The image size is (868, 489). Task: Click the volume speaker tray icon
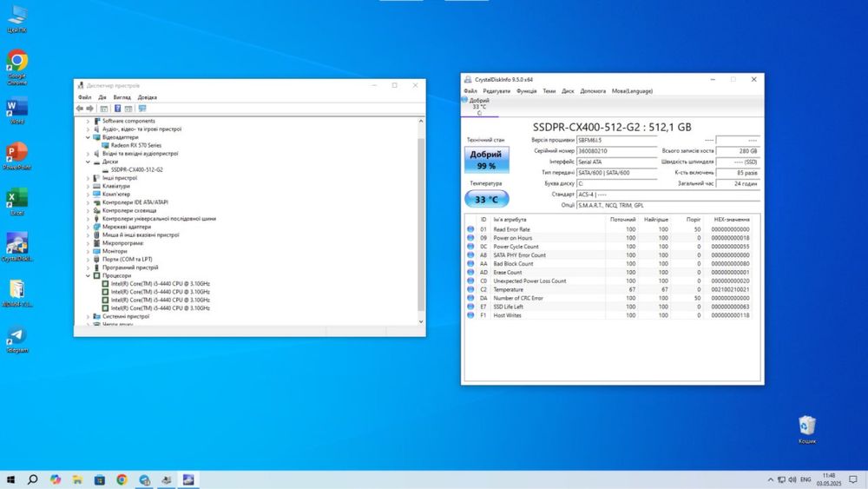(x=792, y=479)
